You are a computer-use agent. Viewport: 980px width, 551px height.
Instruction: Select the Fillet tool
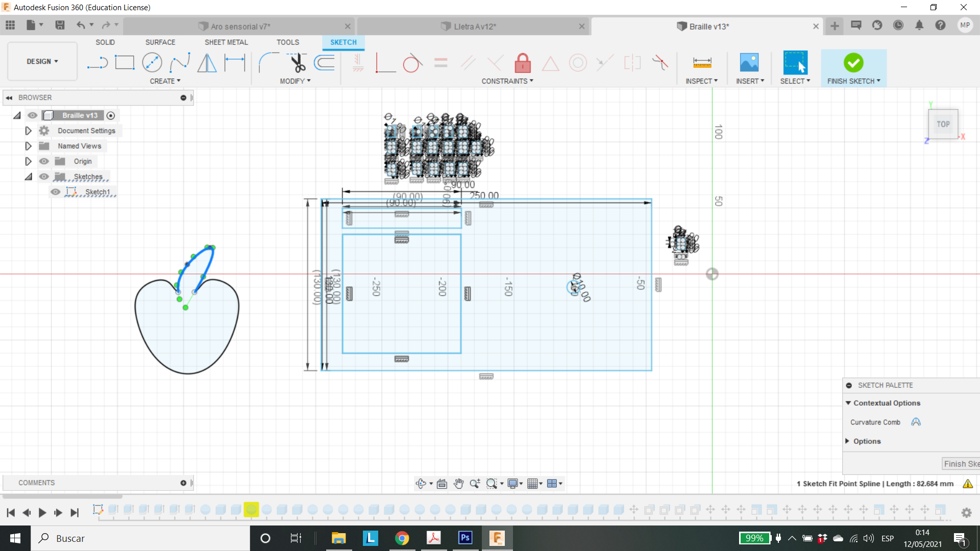(x=268, y=63)
